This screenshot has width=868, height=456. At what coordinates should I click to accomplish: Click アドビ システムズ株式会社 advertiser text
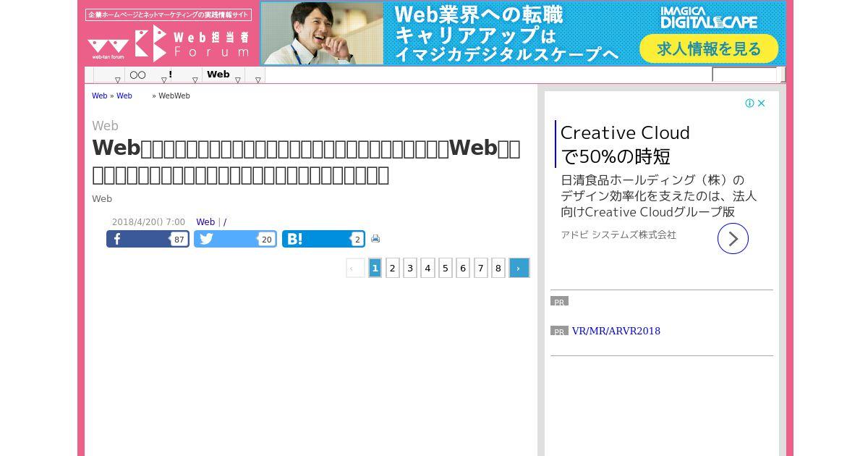pos(618,235)
